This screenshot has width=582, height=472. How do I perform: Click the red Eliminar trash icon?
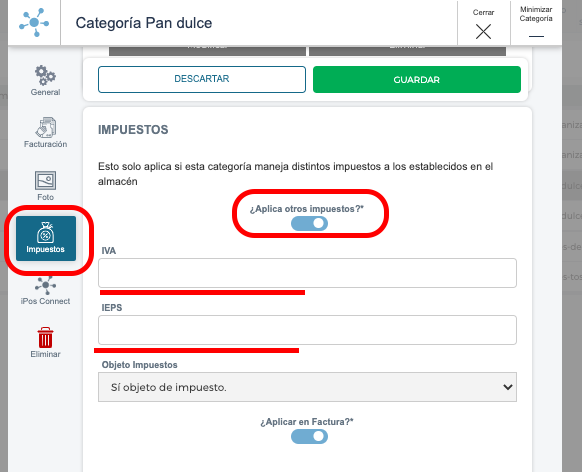[x=45, y=337]
